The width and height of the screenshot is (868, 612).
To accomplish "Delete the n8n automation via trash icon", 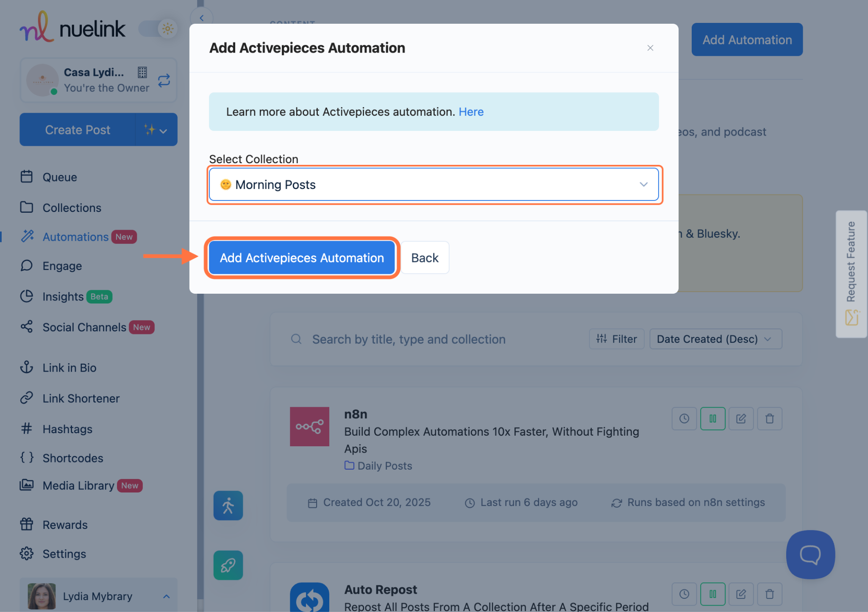I will 770,419.
